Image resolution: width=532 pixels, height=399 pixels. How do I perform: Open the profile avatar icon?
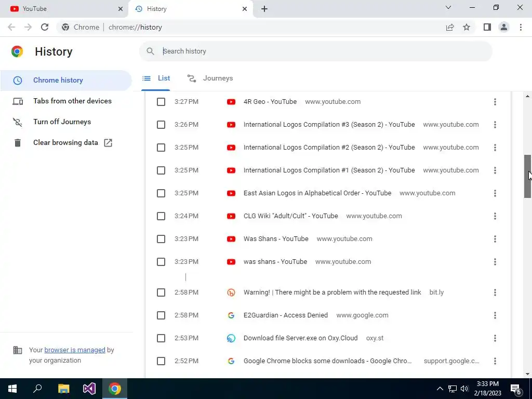click(x=504, y=27)
